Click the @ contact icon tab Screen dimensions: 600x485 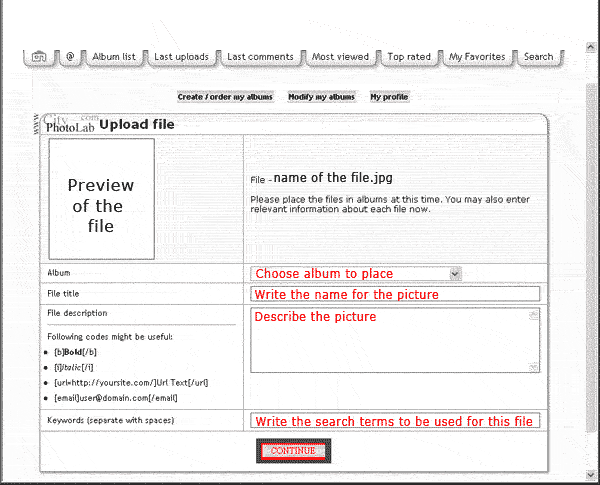(70, 57)
